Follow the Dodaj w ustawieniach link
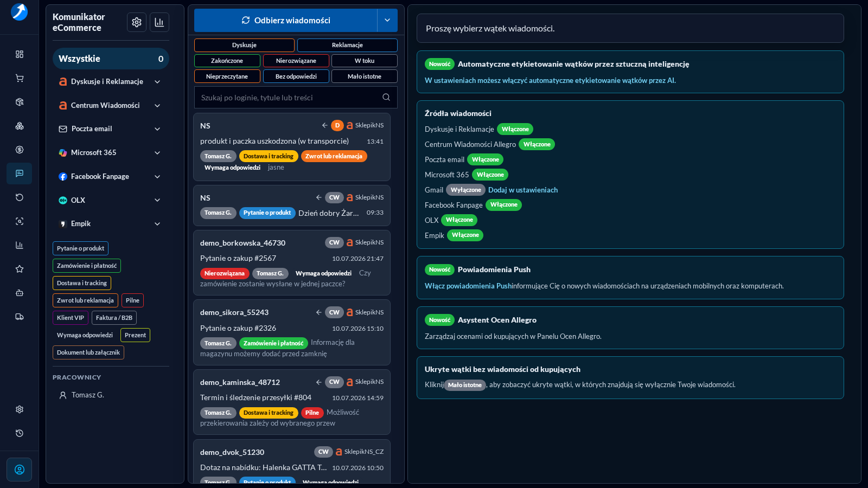 click(x=523, y=190)
